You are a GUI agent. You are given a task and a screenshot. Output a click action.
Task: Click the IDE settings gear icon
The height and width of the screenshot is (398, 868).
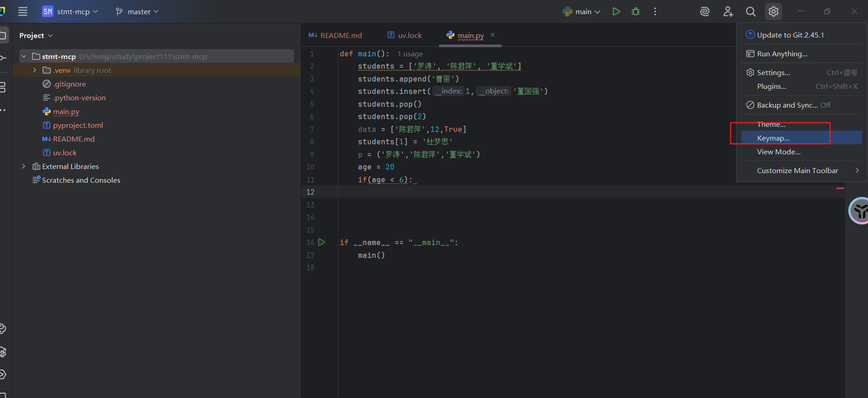pos(774,11)
